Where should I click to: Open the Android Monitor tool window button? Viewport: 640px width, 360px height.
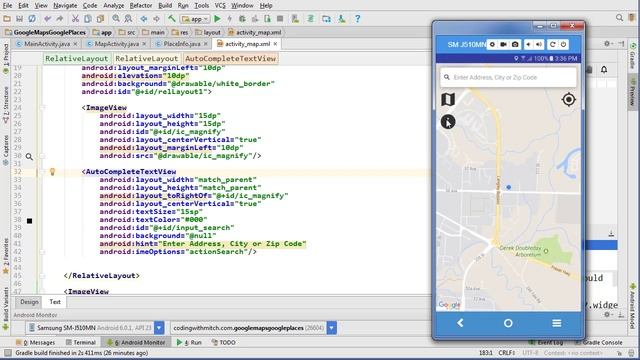tap(136, 342)
